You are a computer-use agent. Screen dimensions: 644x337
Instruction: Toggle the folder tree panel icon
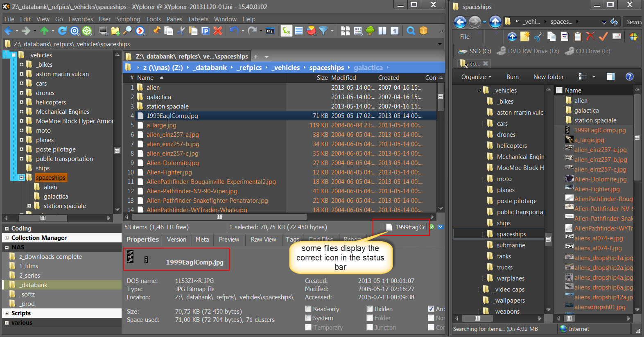coord(286,31)
